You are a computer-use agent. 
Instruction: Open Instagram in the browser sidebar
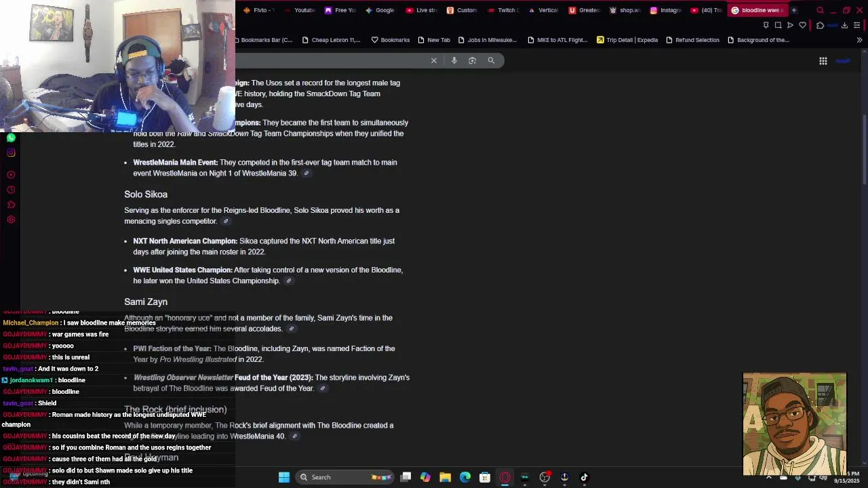[11, 152]
